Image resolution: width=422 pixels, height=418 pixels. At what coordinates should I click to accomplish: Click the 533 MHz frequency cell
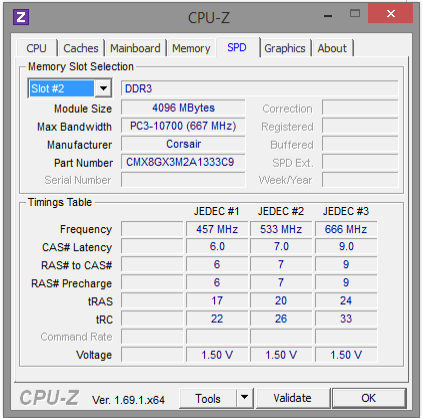tap(281, 229)
